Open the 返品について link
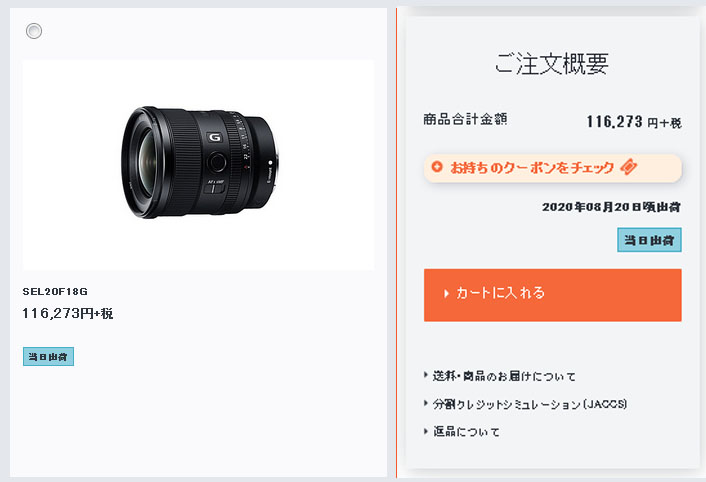 [466, 432]
